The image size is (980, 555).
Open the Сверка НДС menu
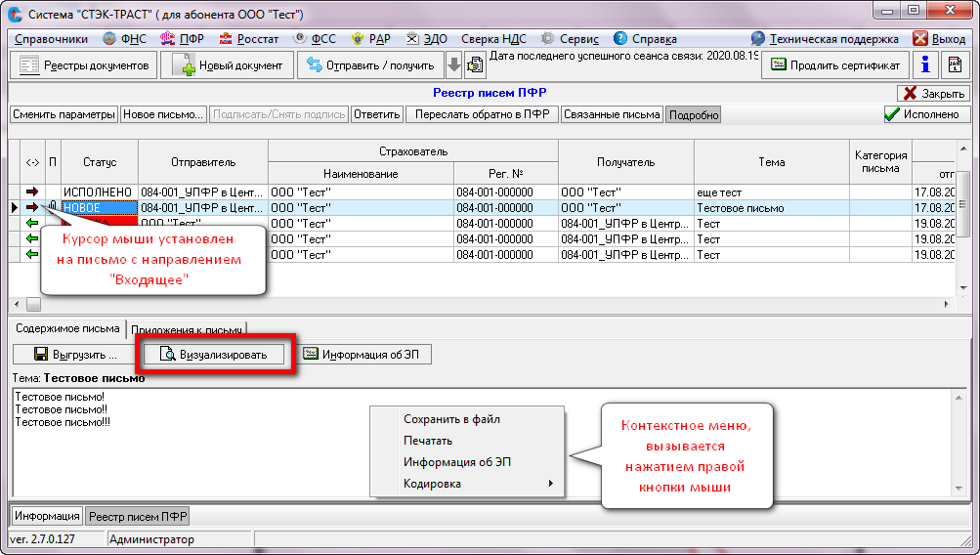493,39
